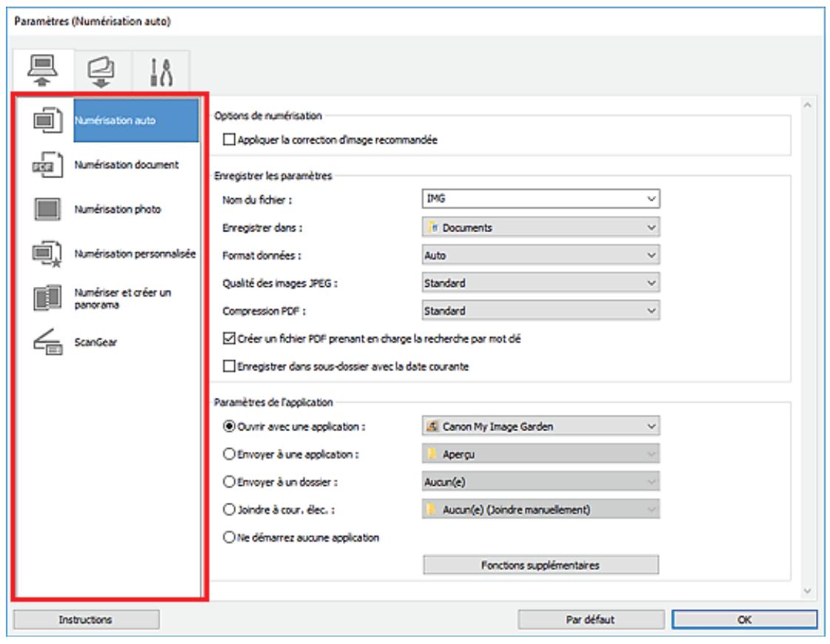
Task: Select Joindre à cour. élec. radio
Action: (x=228, y=509)
